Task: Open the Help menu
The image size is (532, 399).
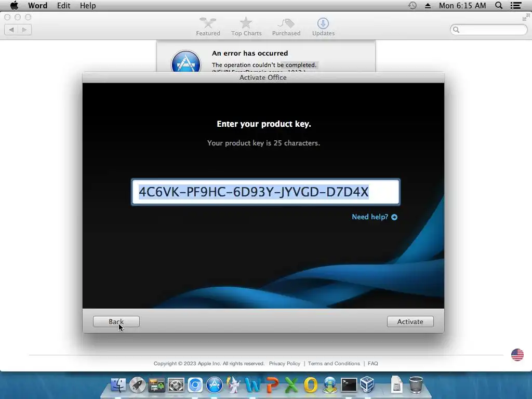Action: (88, 5)
